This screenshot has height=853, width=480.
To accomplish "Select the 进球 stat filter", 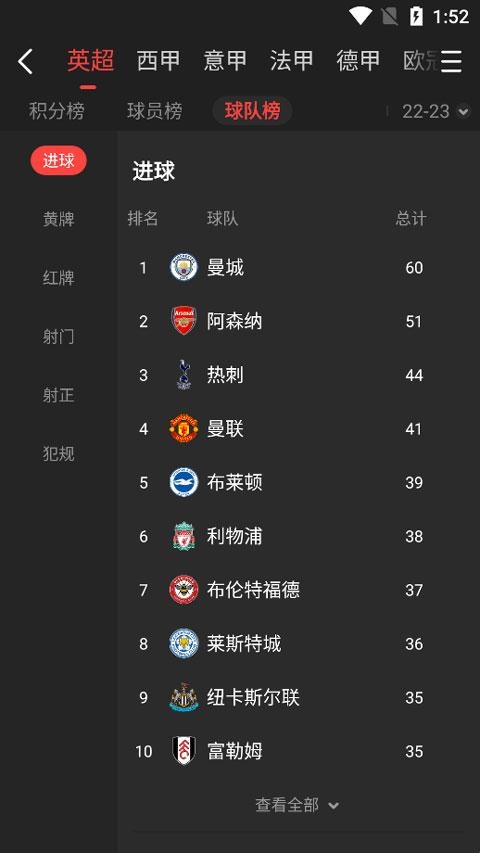I will pos(58,160).
